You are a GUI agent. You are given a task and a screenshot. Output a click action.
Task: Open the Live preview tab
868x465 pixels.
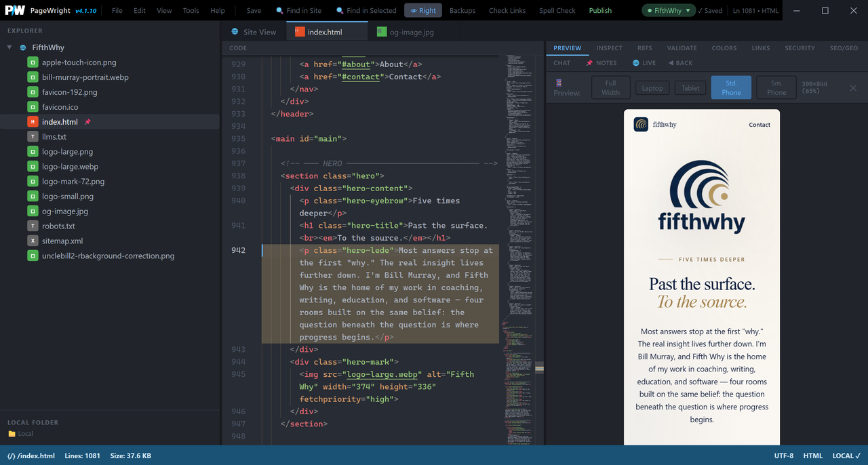(644, 63)
